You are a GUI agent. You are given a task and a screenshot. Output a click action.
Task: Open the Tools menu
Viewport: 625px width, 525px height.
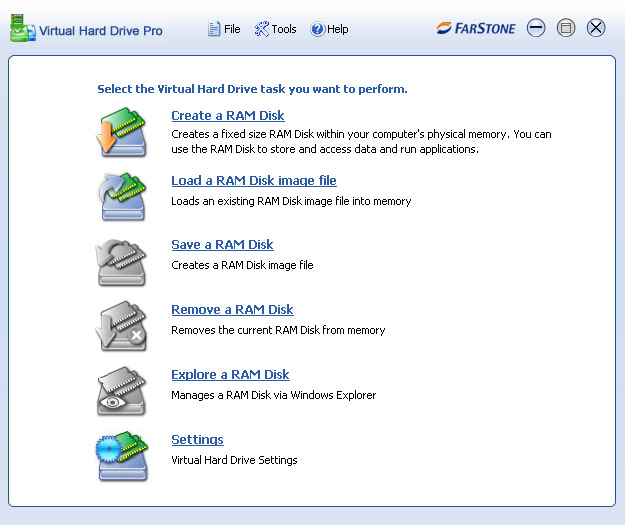point(275,29)
